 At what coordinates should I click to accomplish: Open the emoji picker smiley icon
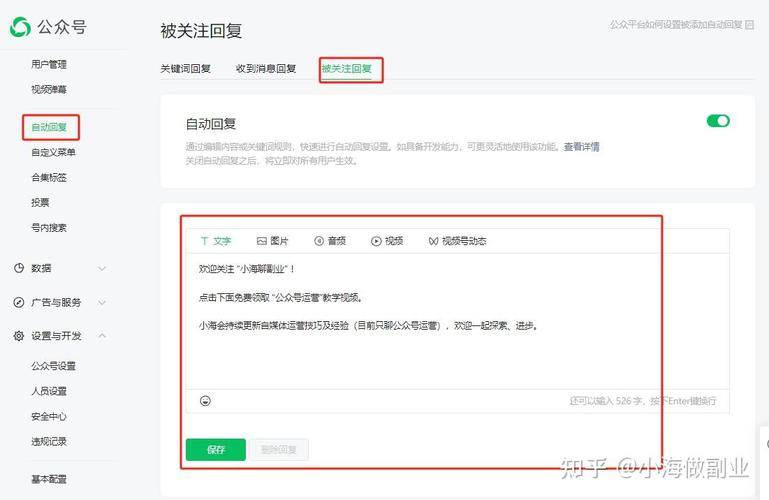pos(205,401)
